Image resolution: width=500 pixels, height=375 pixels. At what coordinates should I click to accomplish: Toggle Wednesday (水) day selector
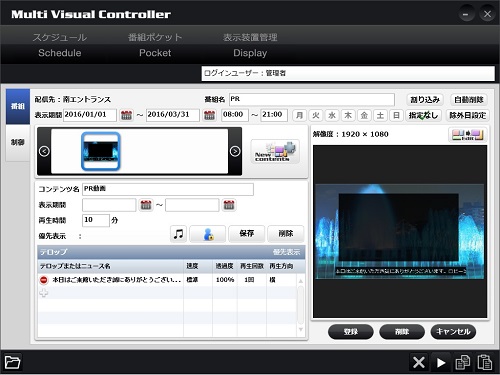tap(332, 115)
